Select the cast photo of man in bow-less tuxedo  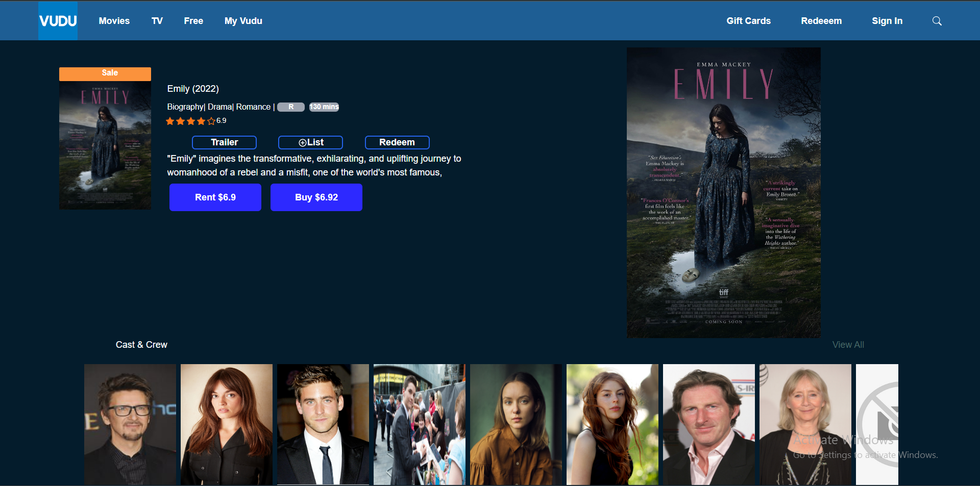coord(323,424)
